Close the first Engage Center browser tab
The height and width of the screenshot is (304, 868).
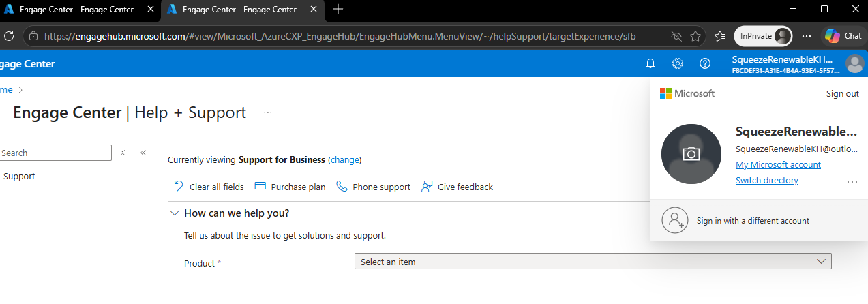pyautogui.click(x=151, y=10)
